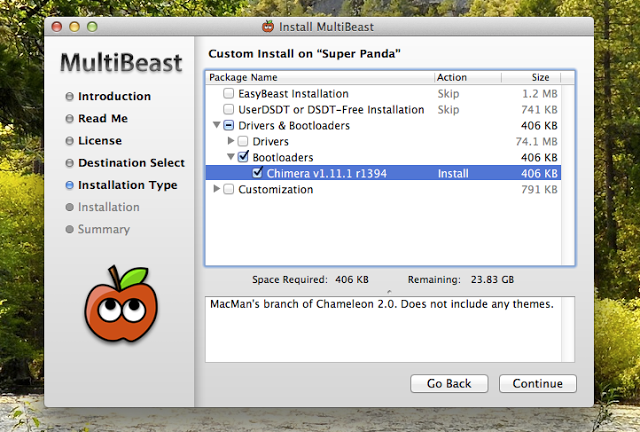Check the UserDSDT or DSDT-Free Installation checkbox
Screen dimensions: 640x432
[229, 109]
